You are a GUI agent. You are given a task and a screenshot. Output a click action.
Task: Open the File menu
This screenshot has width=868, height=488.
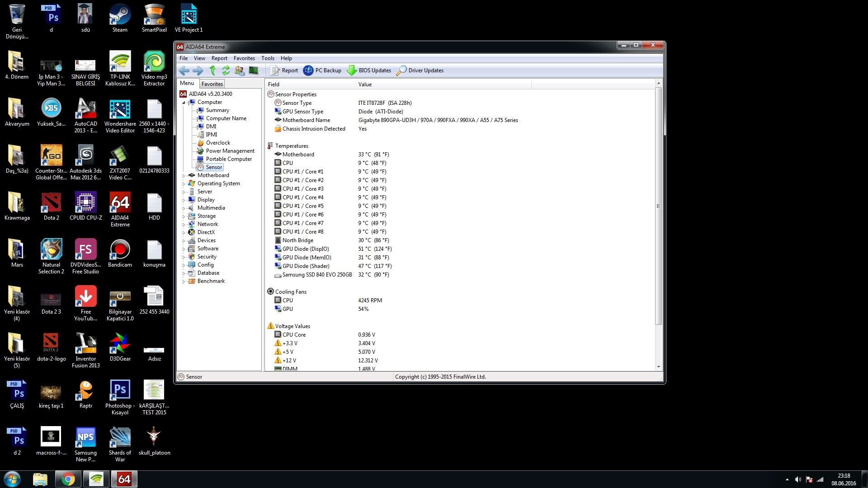click(x=183, y=58)
